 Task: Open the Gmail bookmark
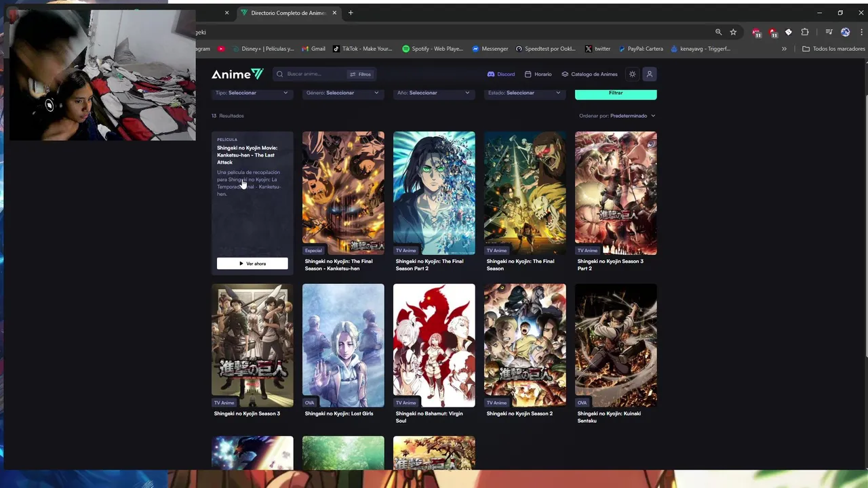313,49
